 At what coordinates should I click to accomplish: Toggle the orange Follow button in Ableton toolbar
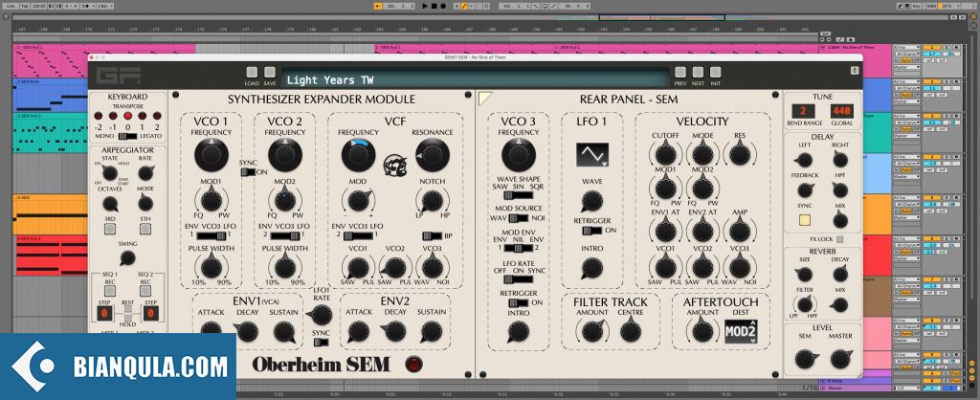tap(378, 6)
